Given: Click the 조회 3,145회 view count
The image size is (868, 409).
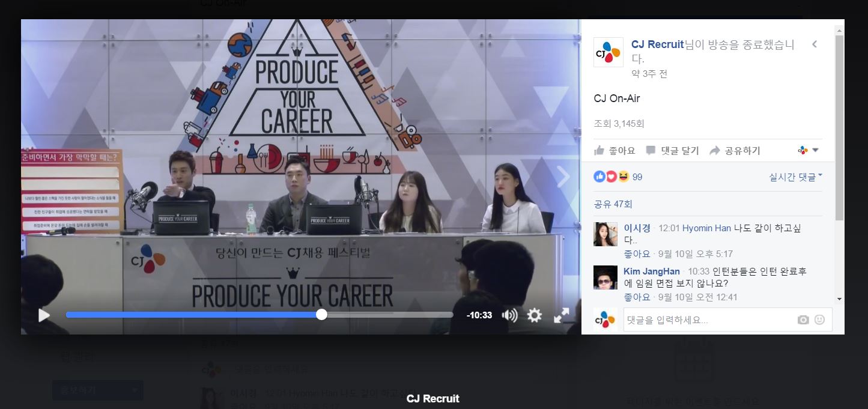Looking at the screenshot, I should [x=619, y=124].
